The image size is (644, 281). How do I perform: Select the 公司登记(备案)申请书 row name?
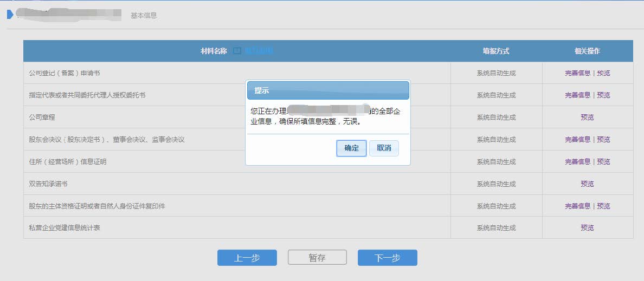tap(65, 73)
